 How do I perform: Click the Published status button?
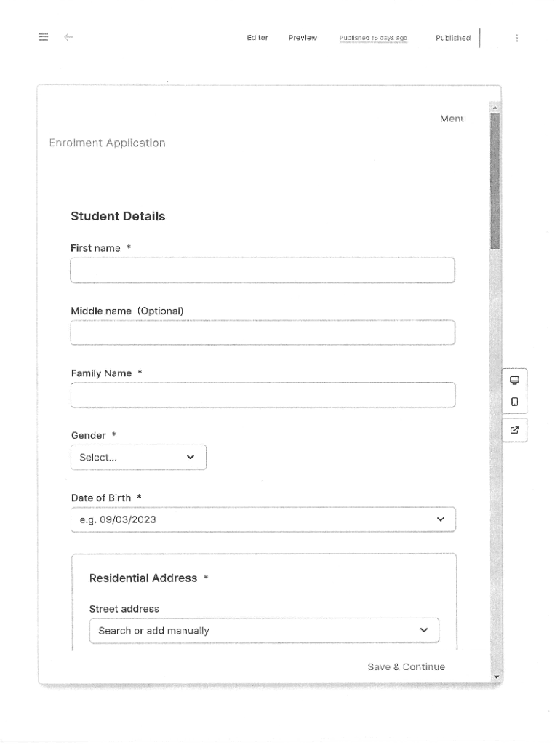pos(452,38)
